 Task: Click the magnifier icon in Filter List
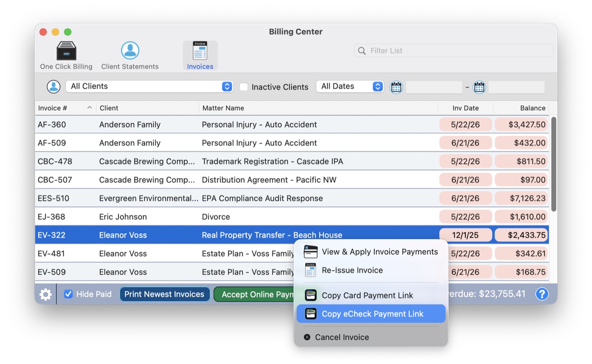pos(362,51)
